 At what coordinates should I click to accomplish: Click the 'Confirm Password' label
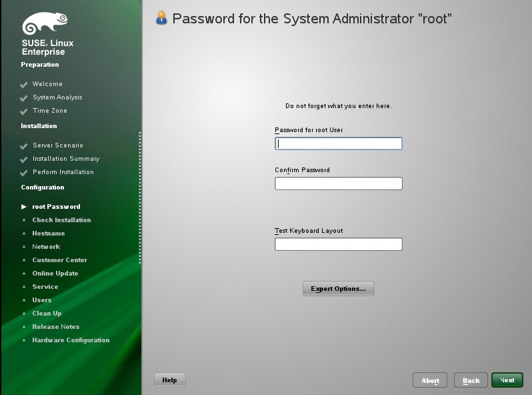302,170
